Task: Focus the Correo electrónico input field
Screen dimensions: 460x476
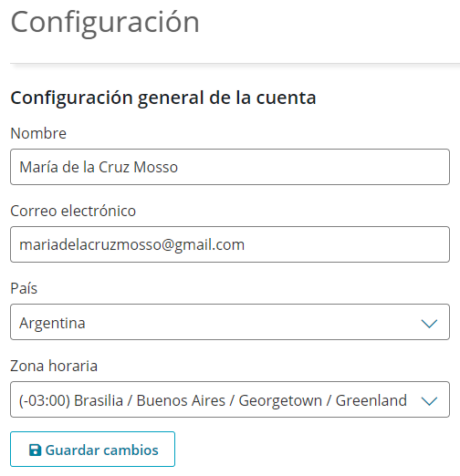Action: tap(230, 244)
